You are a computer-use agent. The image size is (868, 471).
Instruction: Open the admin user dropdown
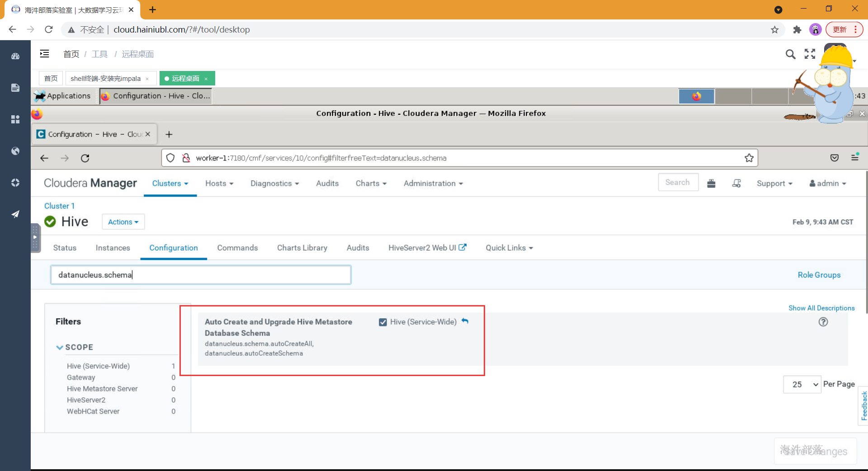point(827,183)
